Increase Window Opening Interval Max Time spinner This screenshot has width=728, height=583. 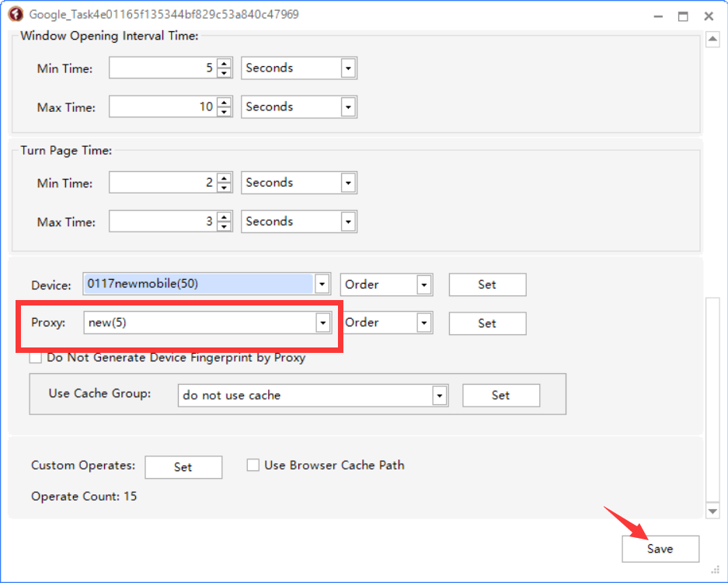[225, 102]
